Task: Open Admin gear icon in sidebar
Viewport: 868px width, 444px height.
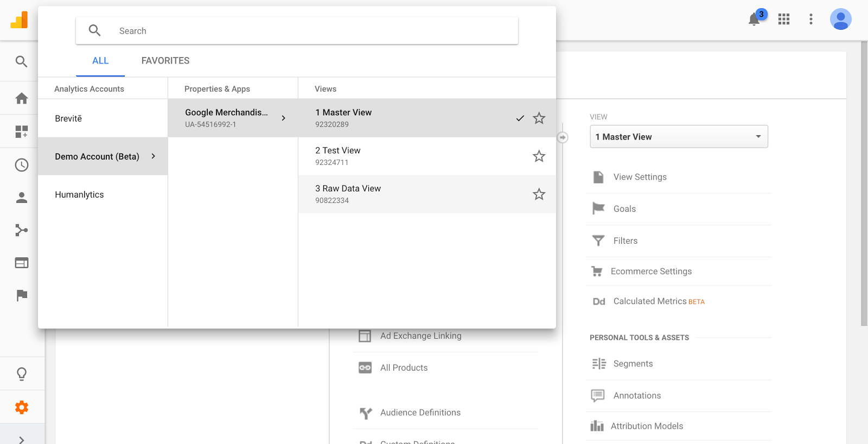Action: [22, 407]
